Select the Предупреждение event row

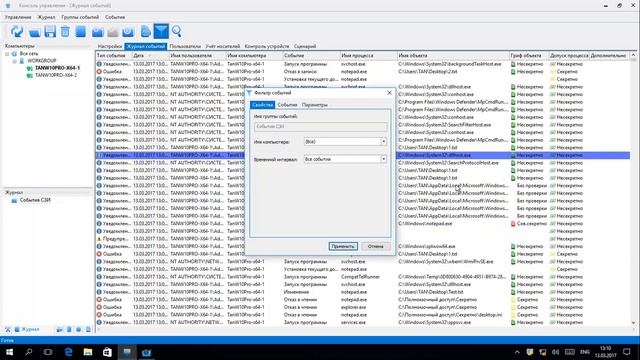pyautogui.click(x=363, y=239)
